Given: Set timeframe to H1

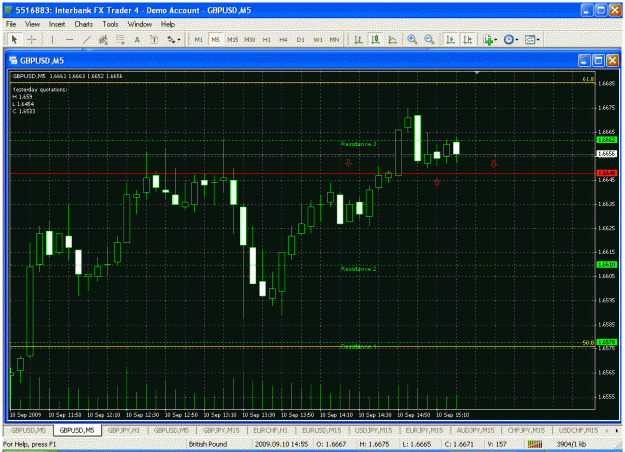Looking at the screenshot, I should pyautogui.click(x=266, y=39).
